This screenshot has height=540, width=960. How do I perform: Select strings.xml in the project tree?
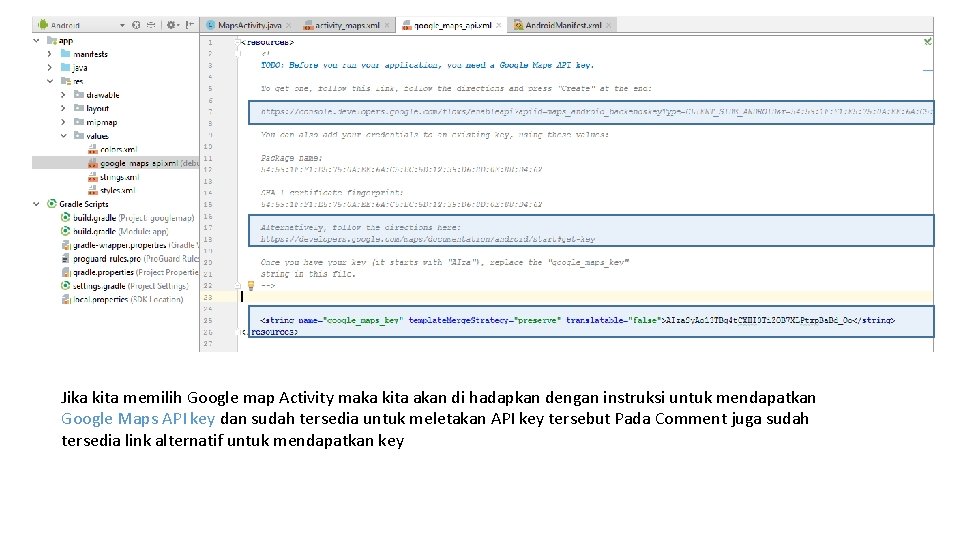tap(114, 177)
